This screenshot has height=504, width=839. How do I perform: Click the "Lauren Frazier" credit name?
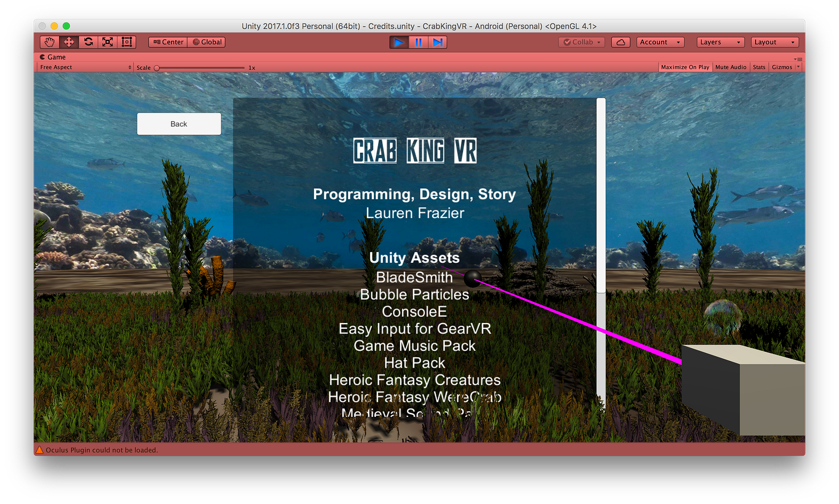point(415,213)
